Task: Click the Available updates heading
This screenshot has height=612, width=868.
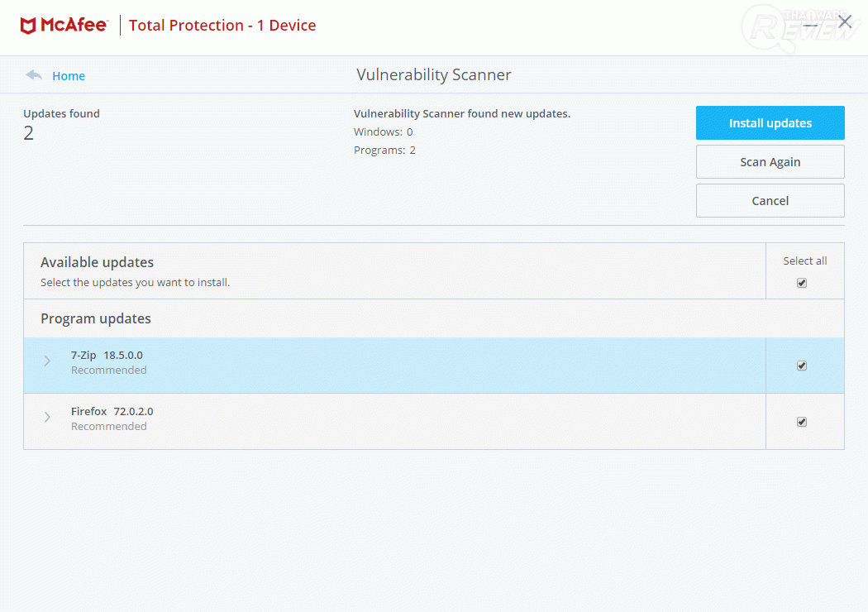Action: (97, 262)
